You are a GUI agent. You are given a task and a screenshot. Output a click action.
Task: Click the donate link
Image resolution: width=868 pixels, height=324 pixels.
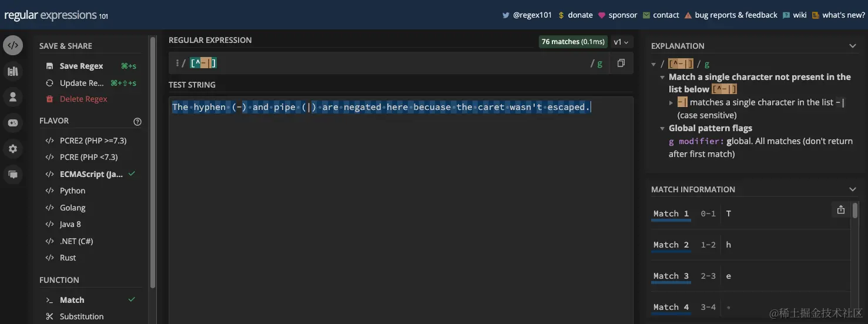[580, 15]
